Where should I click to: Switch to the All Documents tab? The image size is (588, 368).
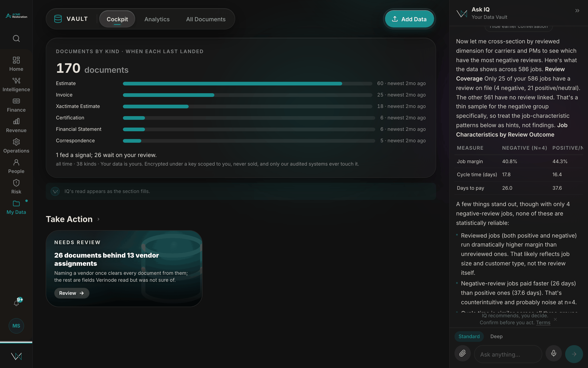point(206,19)
